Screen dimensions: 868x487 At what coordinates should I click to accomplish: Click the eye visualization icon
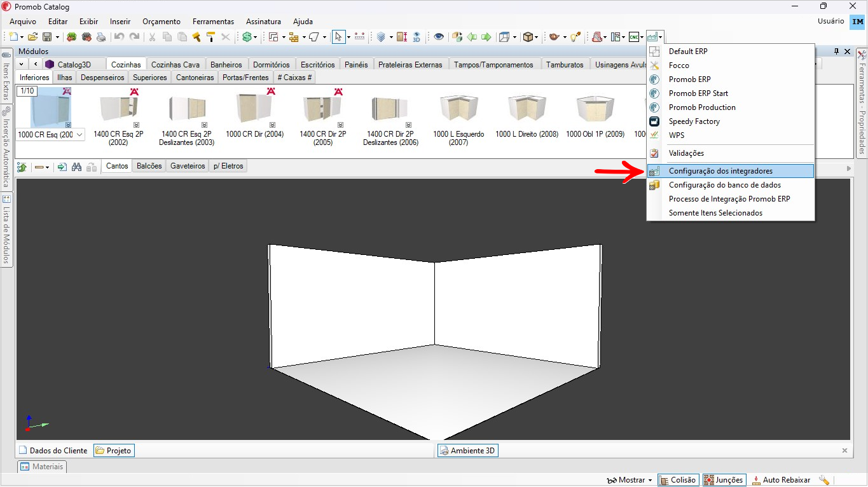[439, 37]
